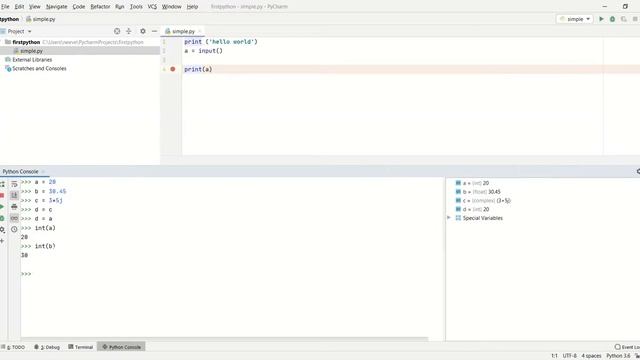This screenshot has height=360, width=640.
Task: Add a new console with plus icon
Action: click(x=2, y=241)
